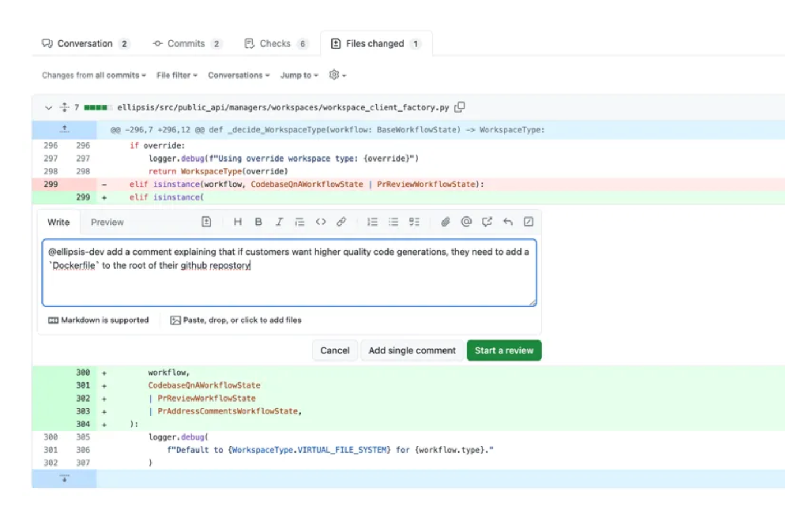
Task: Open Changes from all commits dropdown
Action: coord(94,75)
